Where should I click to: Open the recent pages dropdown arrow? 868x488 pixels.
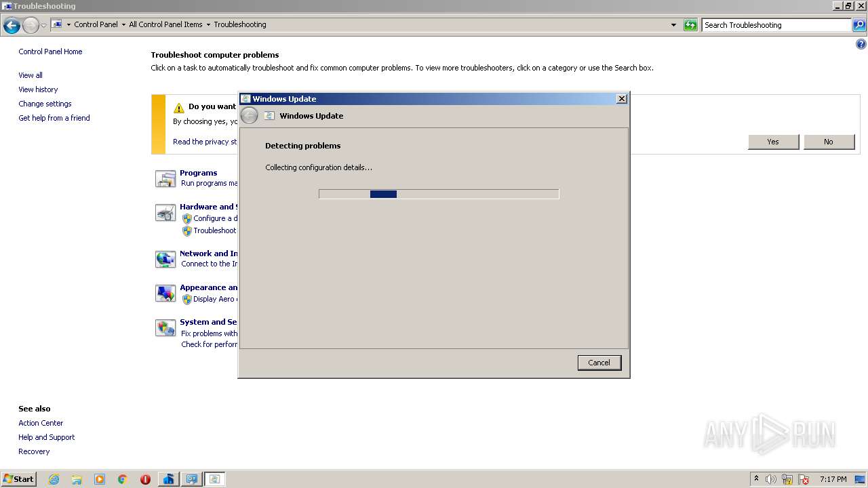43,25
